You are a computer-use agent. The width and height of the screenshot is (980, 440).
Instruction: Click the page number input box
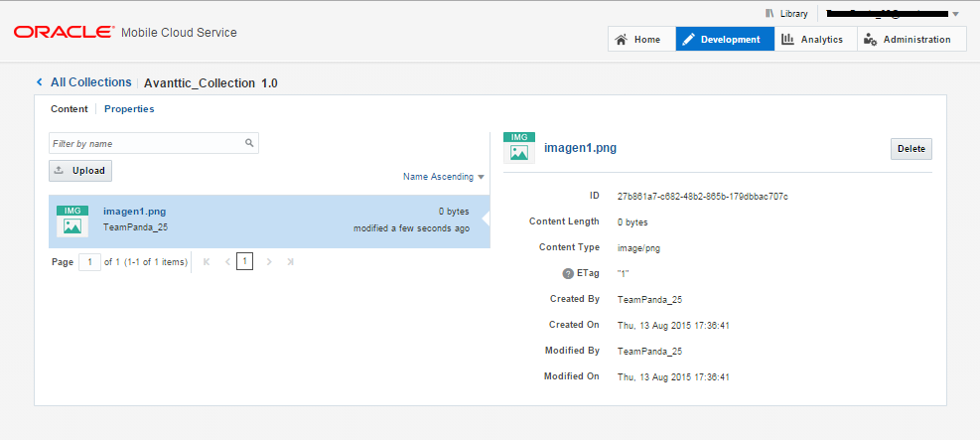point(89,262)
